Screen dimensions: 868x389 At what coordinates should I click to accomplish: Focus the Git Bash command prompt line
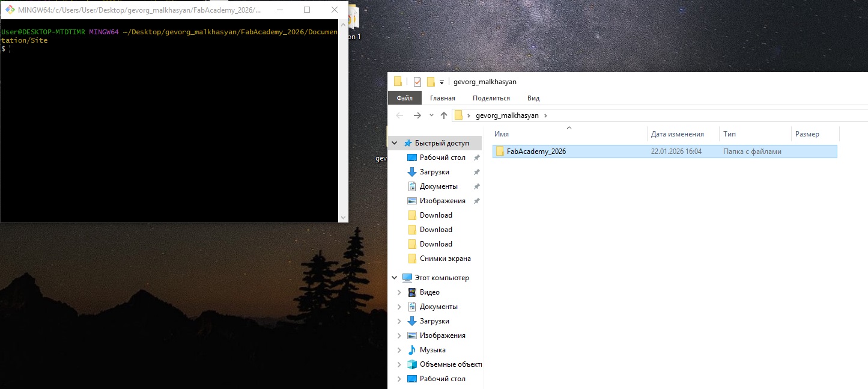pyautogui.click(x=170, y=49)
